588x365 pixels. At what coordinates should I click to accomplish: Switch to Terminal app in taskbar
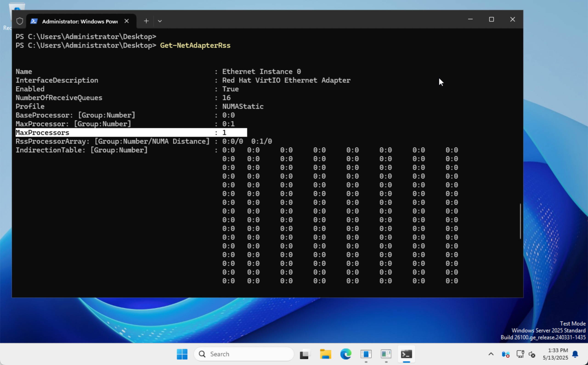click(x=406, y=354)
